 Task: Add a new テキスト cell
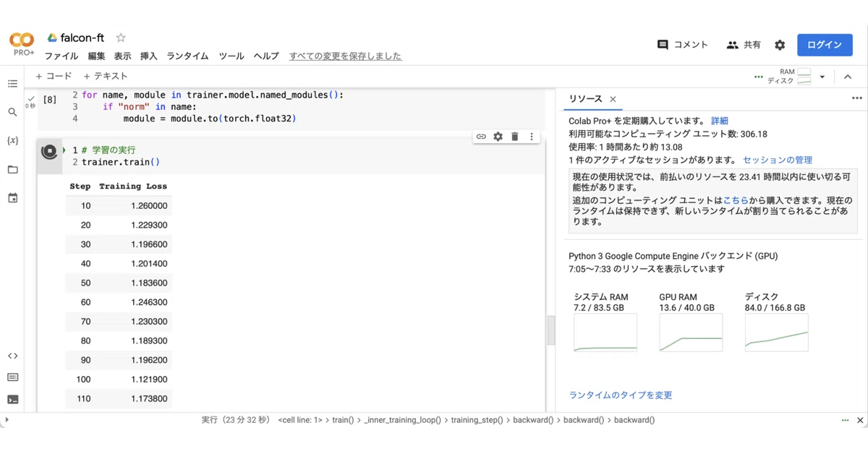106,76
